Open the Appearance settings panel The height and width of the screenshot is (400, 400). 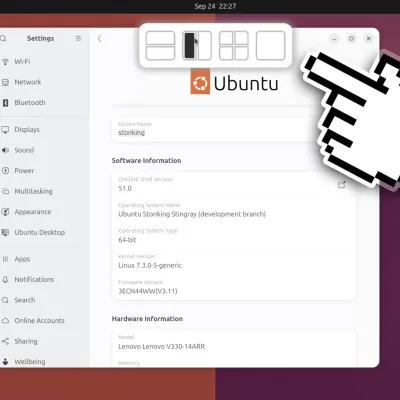(x=40, y=212)
